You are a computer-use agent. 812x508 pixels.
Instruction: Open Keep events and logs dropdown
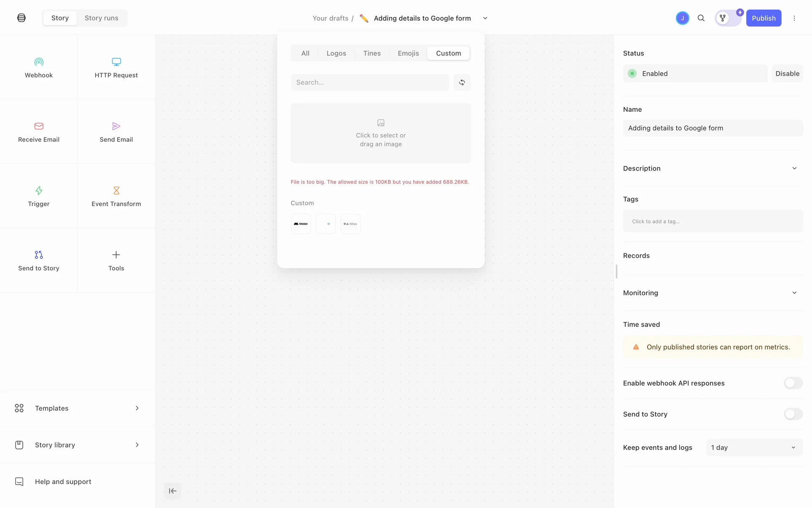[x=754, y=447]
